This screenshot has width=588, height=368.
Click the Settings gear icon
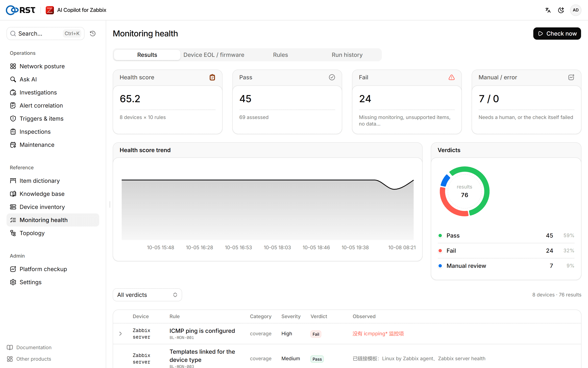(13, 282)
